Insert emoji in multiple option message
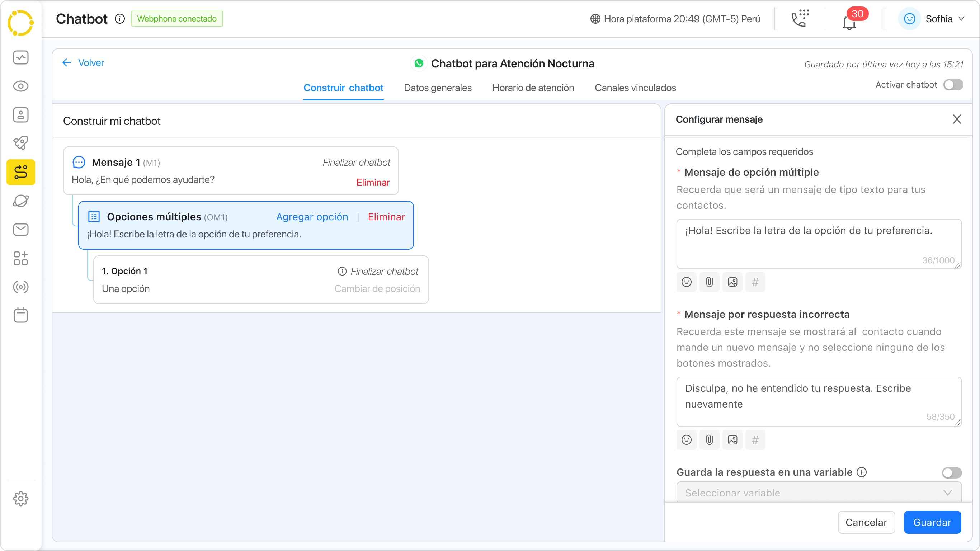Screen dimensions: 980x551 [x=686, y=282]
